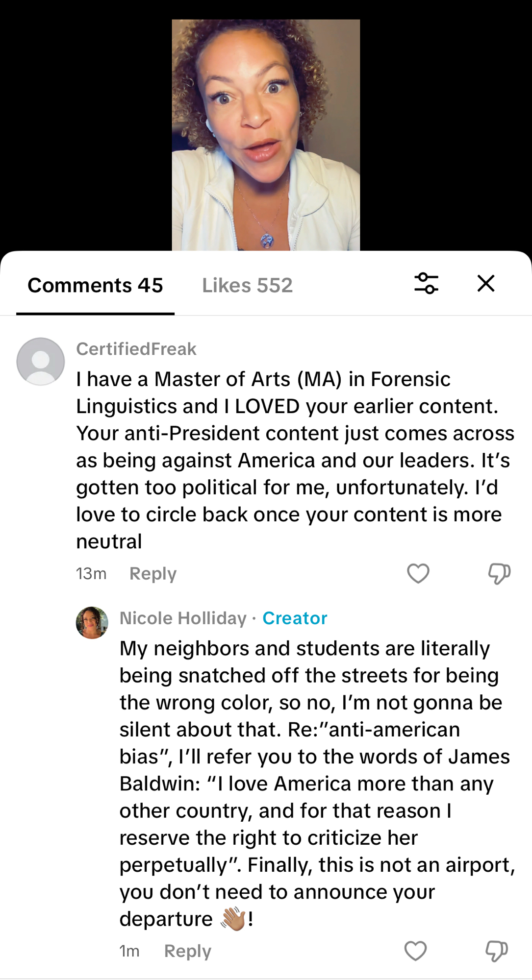Like Nicole Holliday's reply with the heart

pyautogui.click(x=415, y=951)
